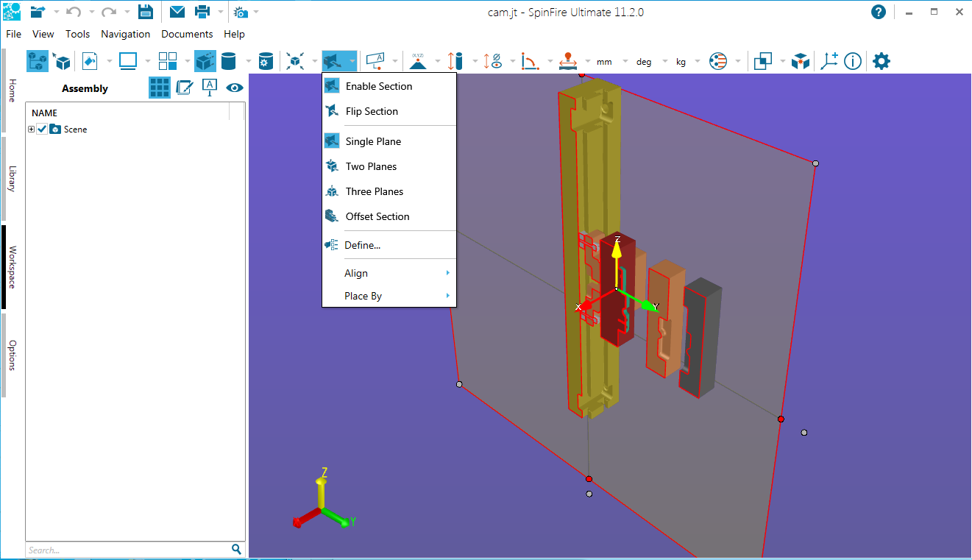
Task: Click the Define... menu entry
Action: click(362, 245)
